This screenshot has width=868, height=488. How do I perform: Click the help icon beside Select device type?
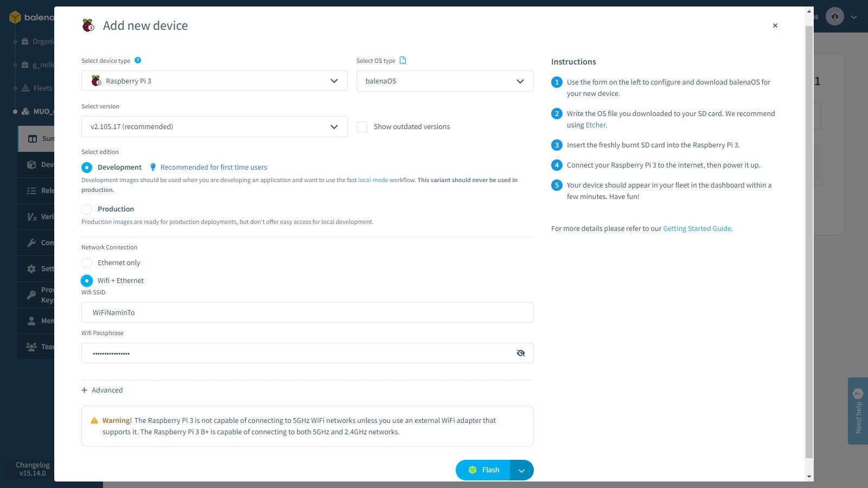tap(138, 60)
